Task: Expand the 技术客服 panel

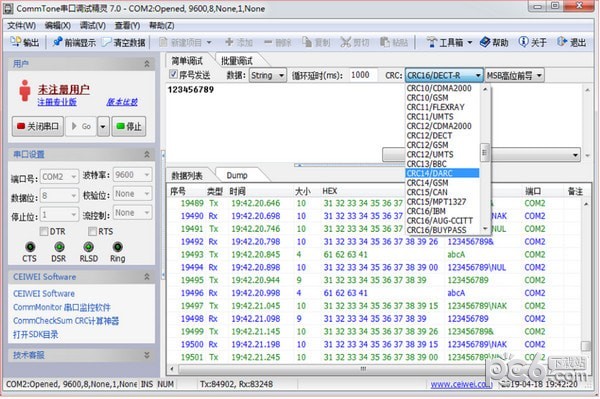Action: 147,355
